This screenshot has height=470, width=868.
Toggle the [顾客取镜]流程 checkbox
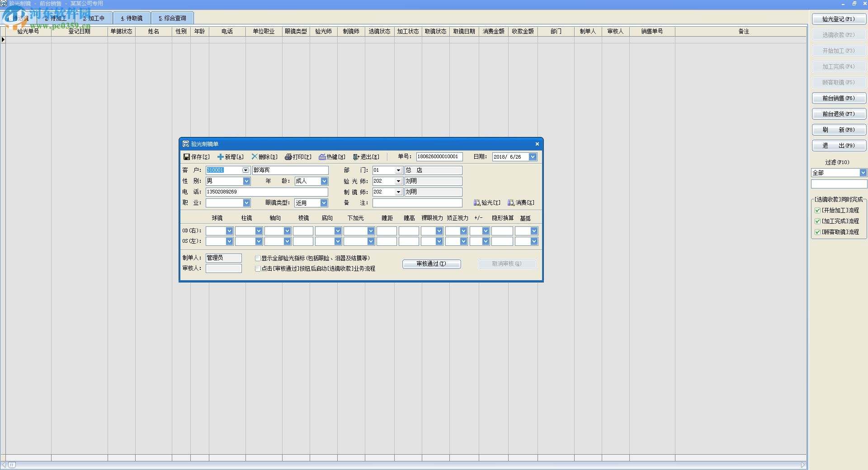point(817,232)
